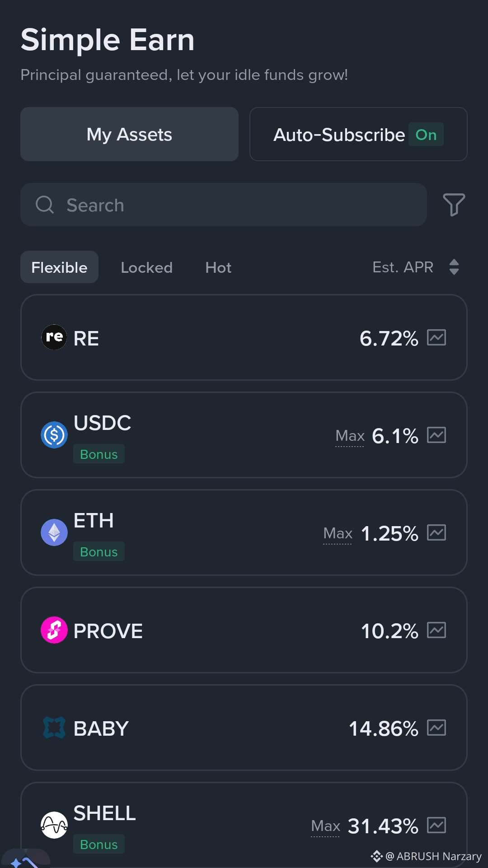Open the filter funnel icon
Image resolution: width=488 pixels, height=868 pixels.
coord(454,205)
